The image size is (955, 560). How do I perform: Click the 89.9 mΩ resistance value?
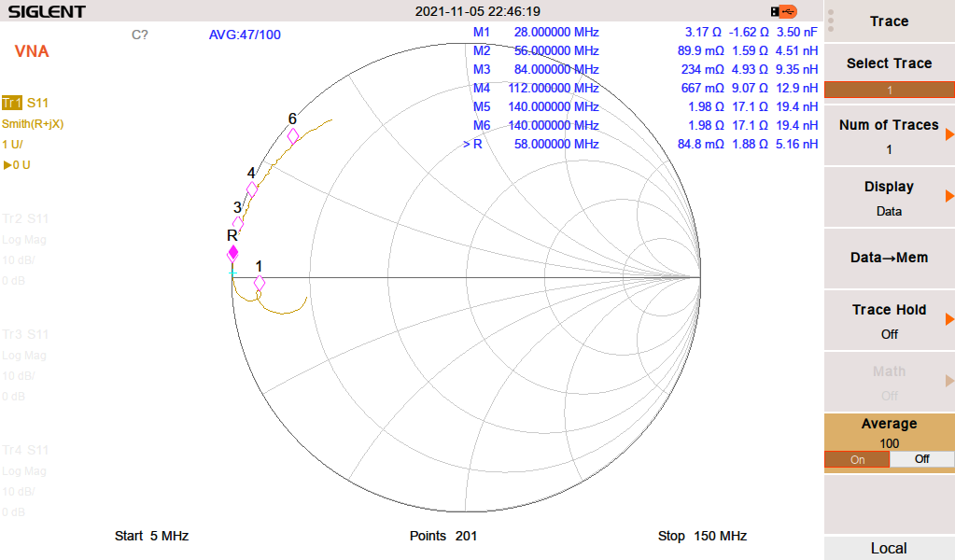(x=700, y=51)
